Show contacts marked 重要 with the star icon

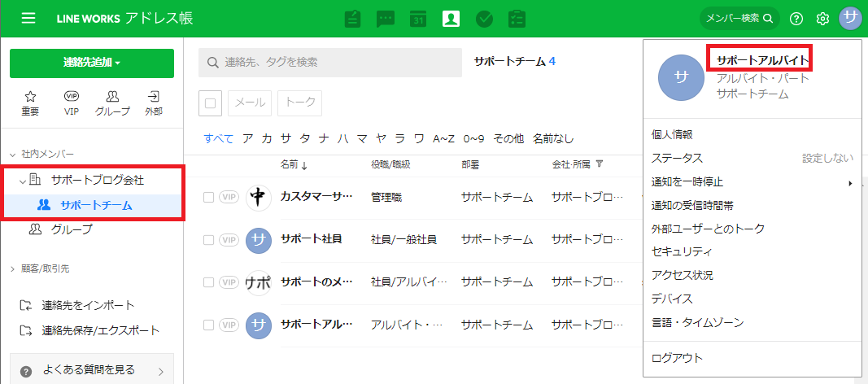coord(30,103)
